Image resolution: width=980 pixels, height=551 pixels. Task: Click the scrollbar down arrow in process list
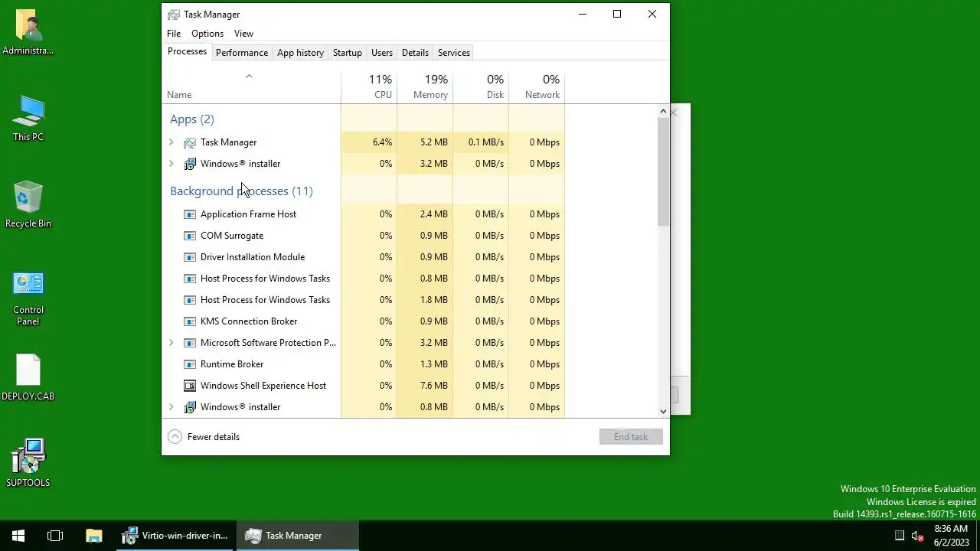pos(663,411)
